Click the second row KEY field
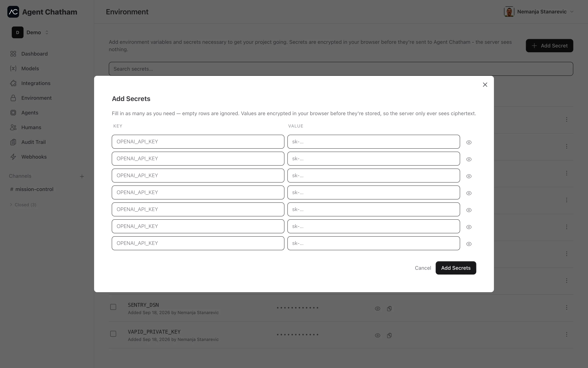The height and width of the screenshot is (368, 588). coord(198,159)
